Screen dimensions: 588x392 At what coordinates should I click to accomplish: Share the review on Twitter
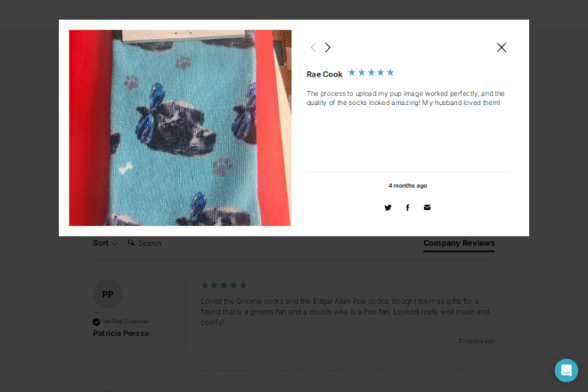coord(387,207)
